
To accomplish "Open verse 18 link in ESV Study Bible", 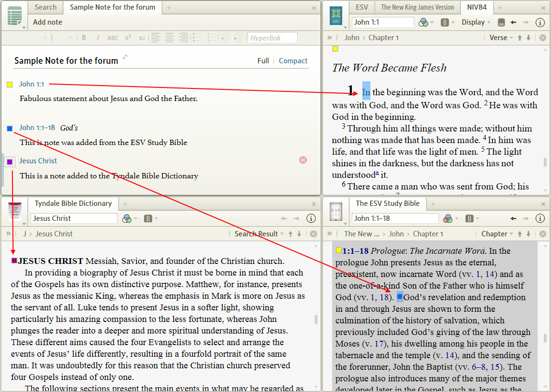I will pyautogui.click(x=384, y=297).
